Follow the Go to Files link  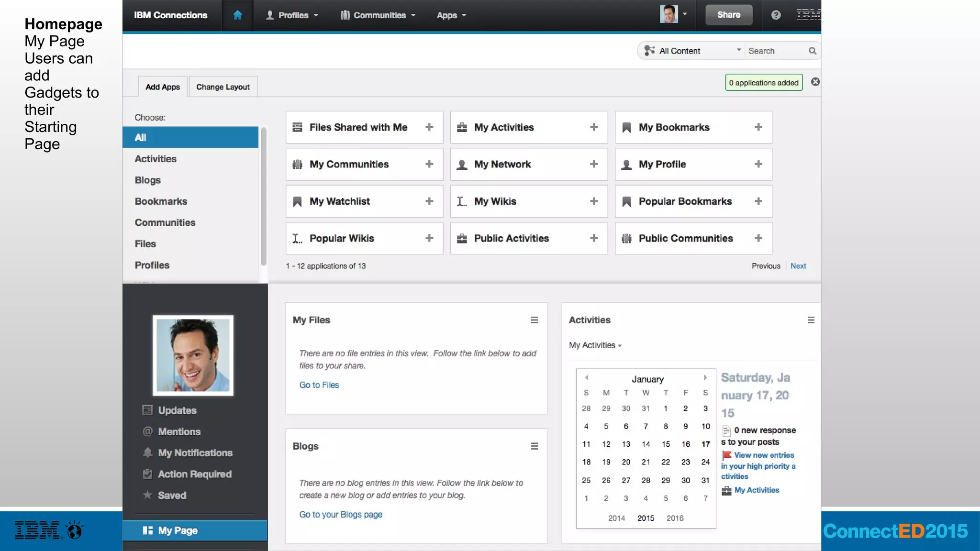click(319, 385)
